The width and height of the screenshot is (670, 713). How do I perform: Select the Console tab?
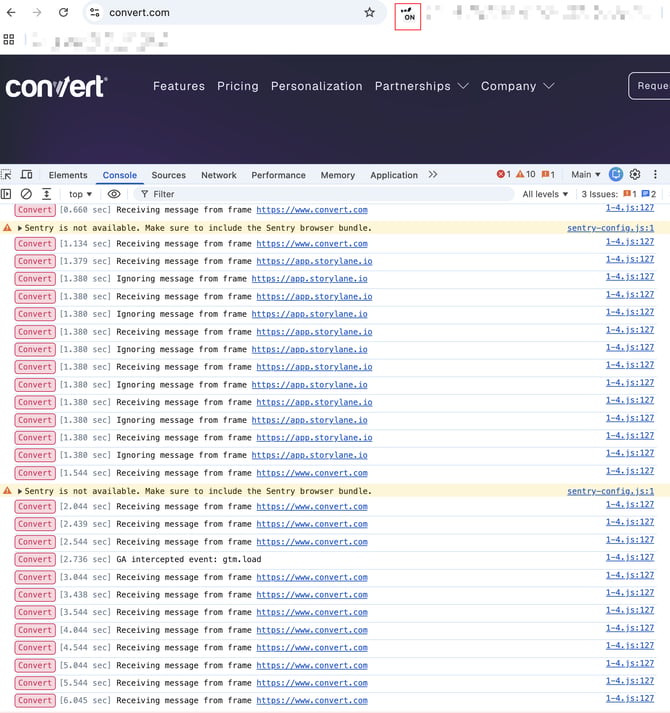point(120,175)
